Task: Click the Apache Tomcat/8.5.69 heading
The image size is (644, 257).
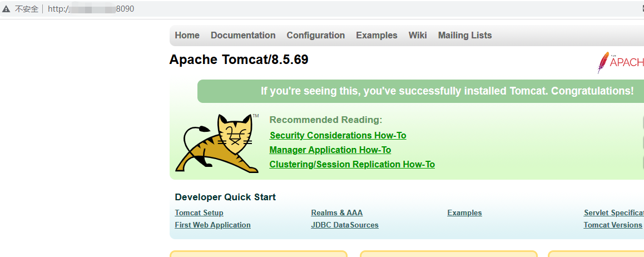Action: (x=239, y=60)
